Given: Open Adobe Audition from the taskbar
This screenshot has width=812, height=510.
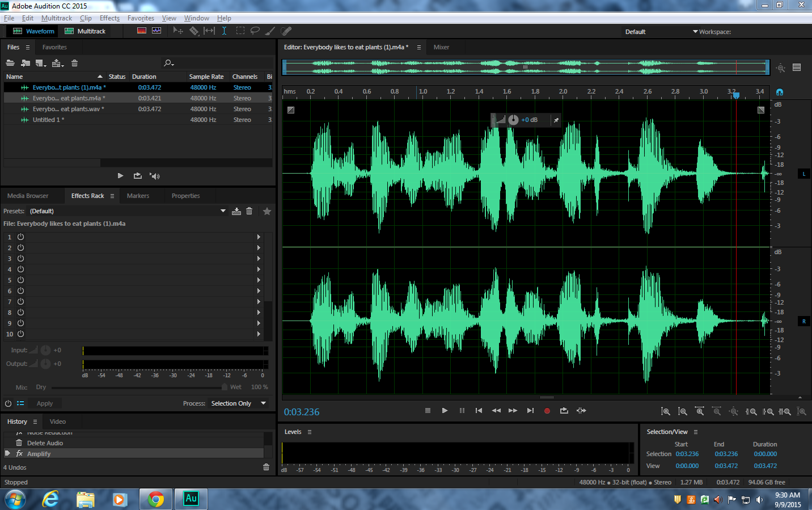Looking at the screenshot, I should coord(191,499).
